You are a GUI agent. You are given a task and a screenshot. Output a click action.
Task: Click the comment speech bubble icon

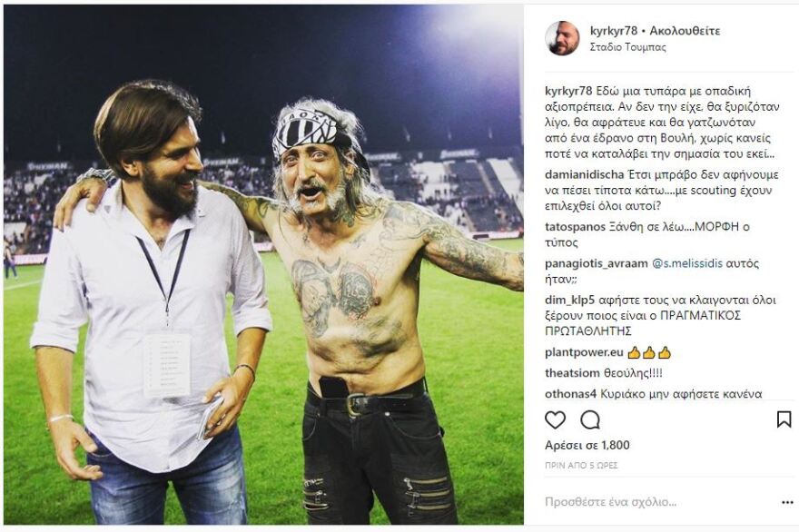(590, 419)
